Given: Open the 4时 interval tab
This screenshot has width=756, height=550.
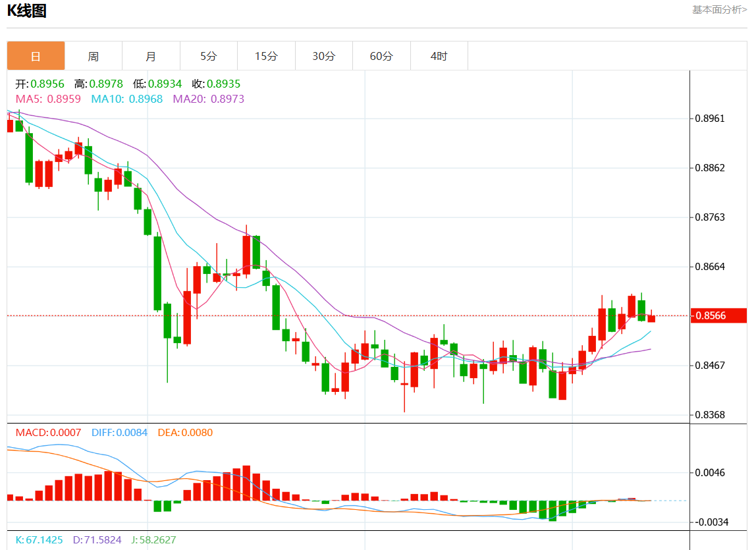Looking at the screenshot, I should pos(439,56).
